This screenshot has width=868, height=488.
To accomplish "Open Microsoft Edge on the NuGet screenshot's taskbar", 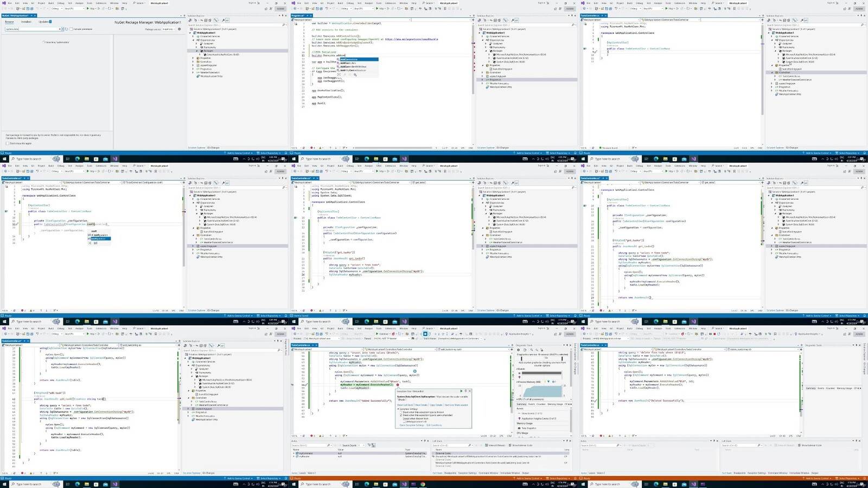I will (78, 159).
